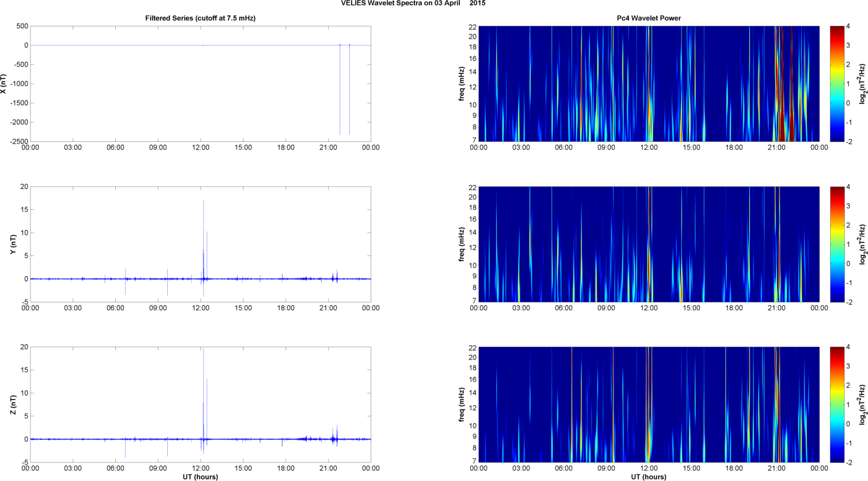Click the UT (hours) label under the Z plot
868x481 pixels.
point(200,476)
